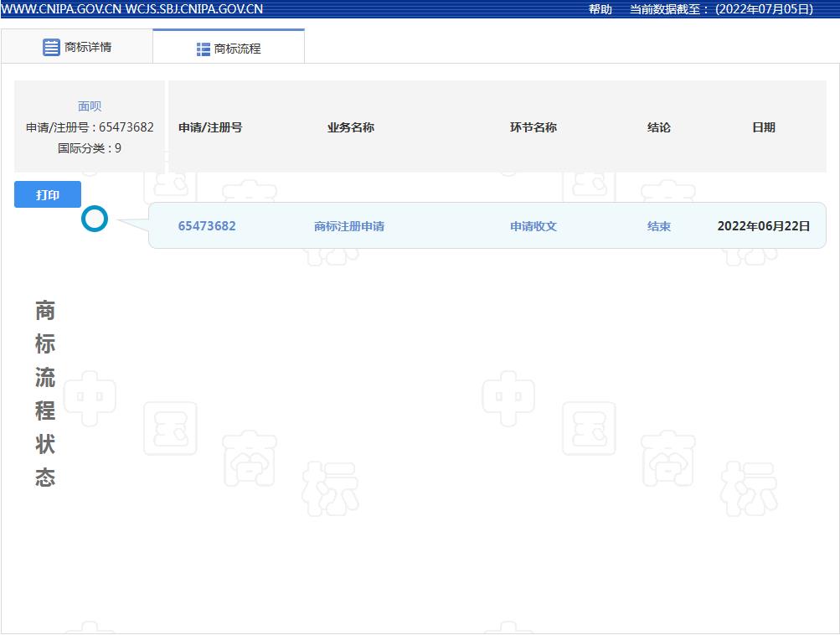Image resolution: width=840 pixels, height=635 pixels.
Task: Click 申请收文 stage name link
Action: [x=533, y=226]
